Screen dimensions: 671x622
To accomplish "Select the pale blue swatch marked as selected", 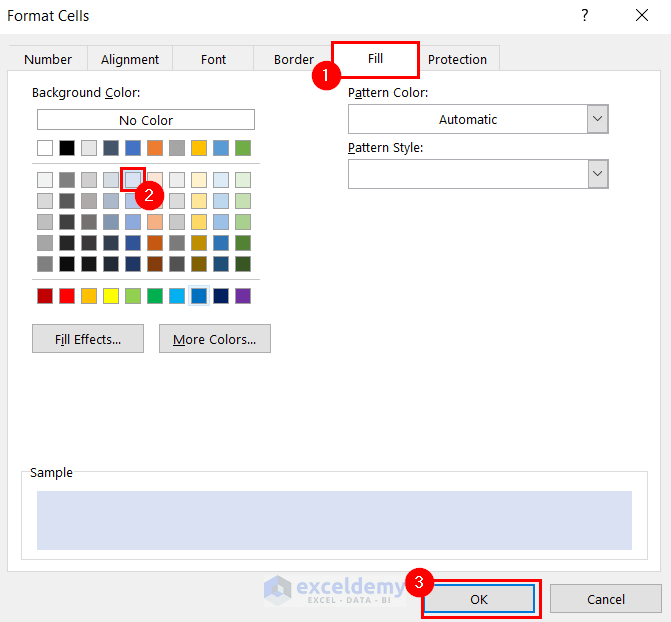I will [x=132, y=180].
